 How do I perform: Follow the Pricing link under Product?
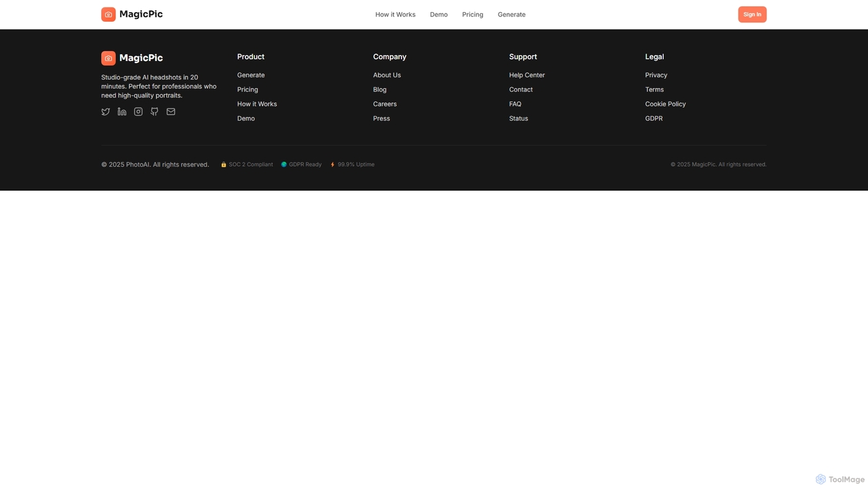(248, 89)
